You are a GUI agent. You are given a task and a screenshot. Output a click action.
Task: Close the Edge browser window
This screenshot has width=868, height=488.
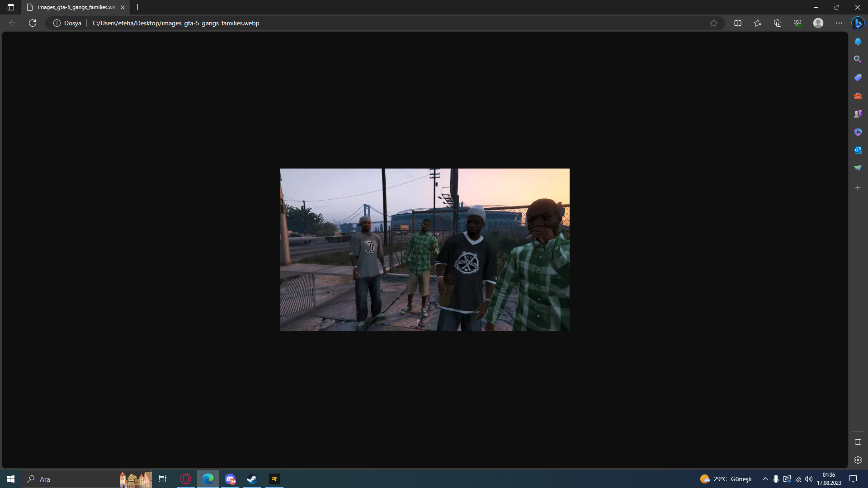point(858,7)
